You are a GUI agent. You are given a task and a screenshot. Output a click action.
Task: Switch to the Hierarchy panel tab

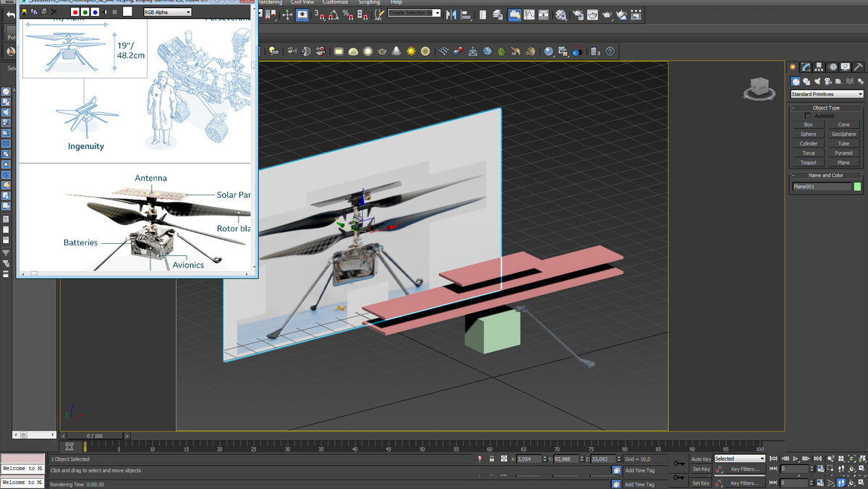pyautogui.click(x=818, y=67)
